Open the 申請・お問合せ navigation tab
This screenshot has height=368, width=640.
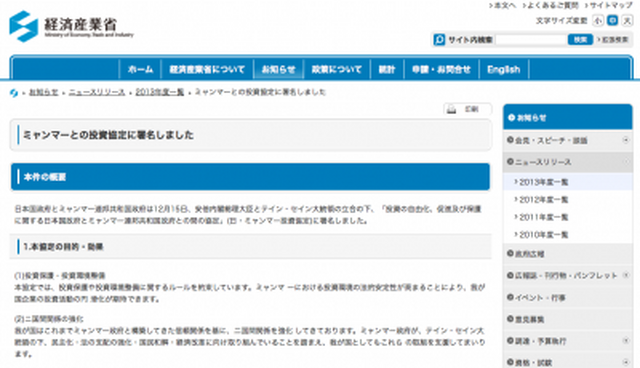441,69
